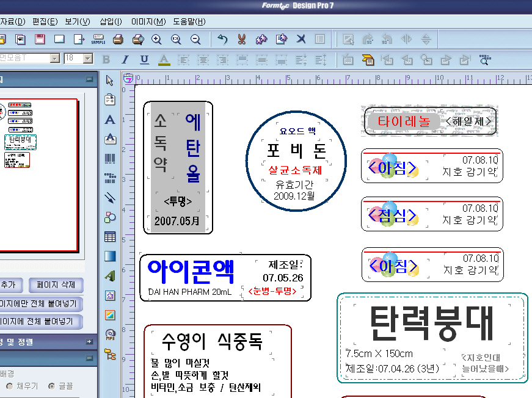Select the arrow pointer selection tool

coord(109,81)
